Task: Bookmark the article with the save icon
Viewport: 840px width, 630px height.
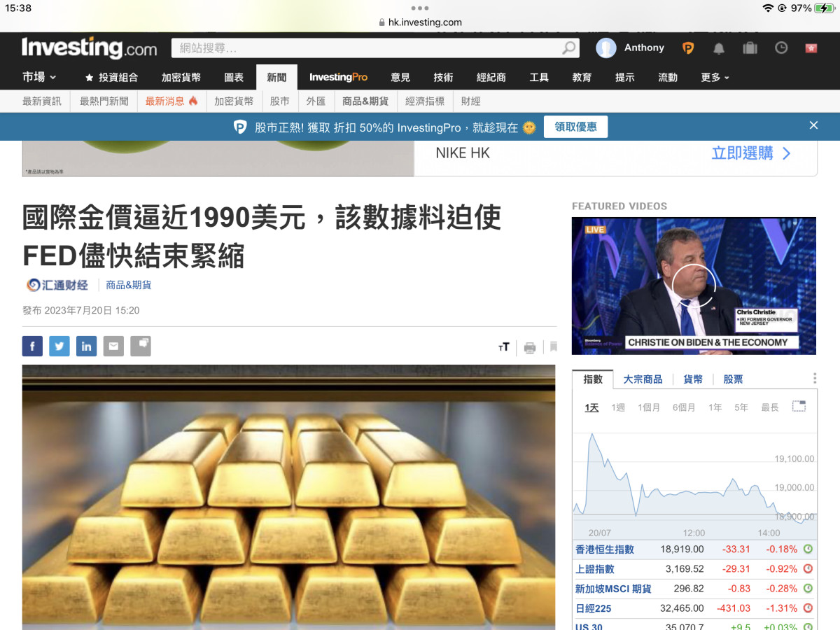Action: [553, 346]
